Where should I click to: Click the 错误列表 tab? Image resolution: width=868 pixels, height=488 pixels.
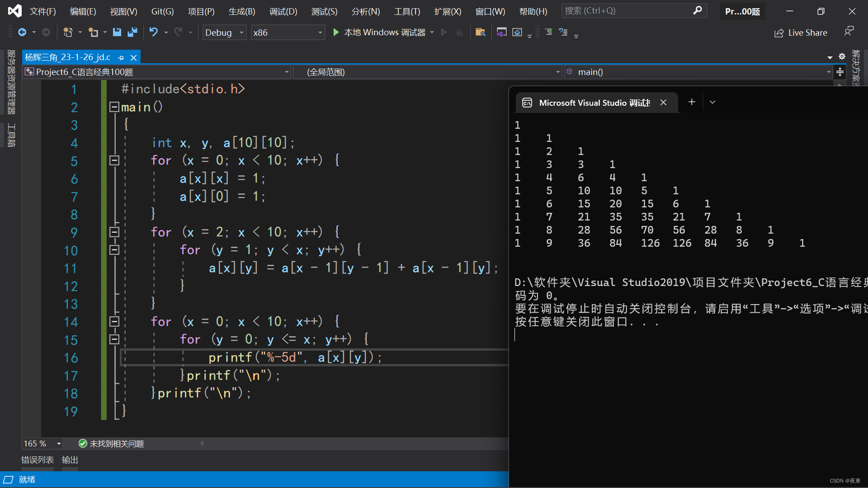click(x=38, y=460)
